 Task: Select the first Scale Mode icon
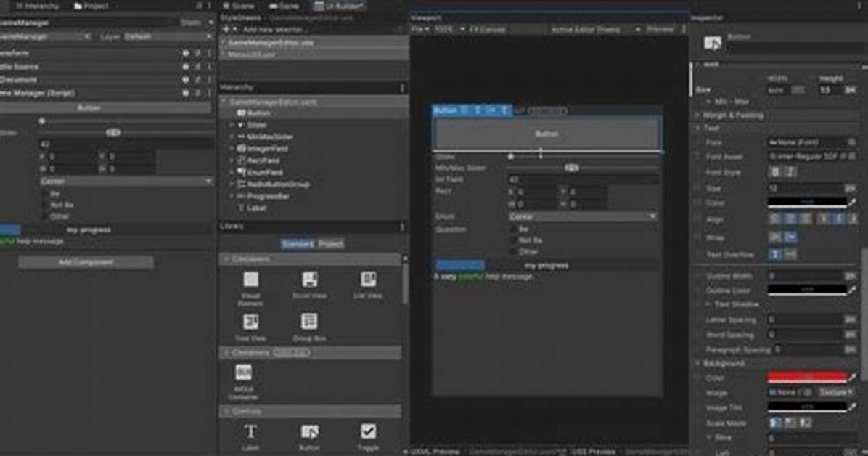(775, 423)
